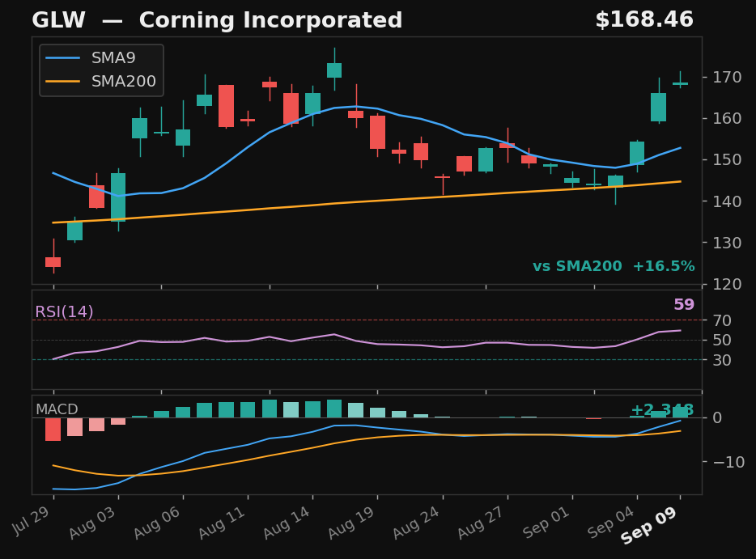Click the Sep 01 date label
The image size is (756, 559).
546,523
